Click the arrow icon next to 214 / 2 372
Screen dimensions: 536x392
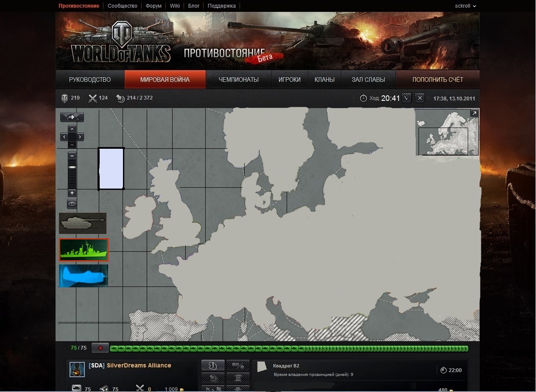pos(120,98)
